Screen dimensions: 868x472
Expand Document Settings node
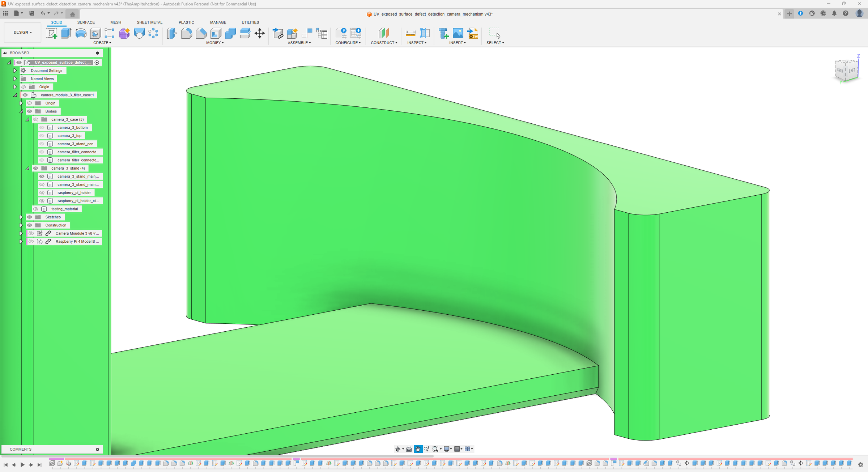[x=15, y=71]
